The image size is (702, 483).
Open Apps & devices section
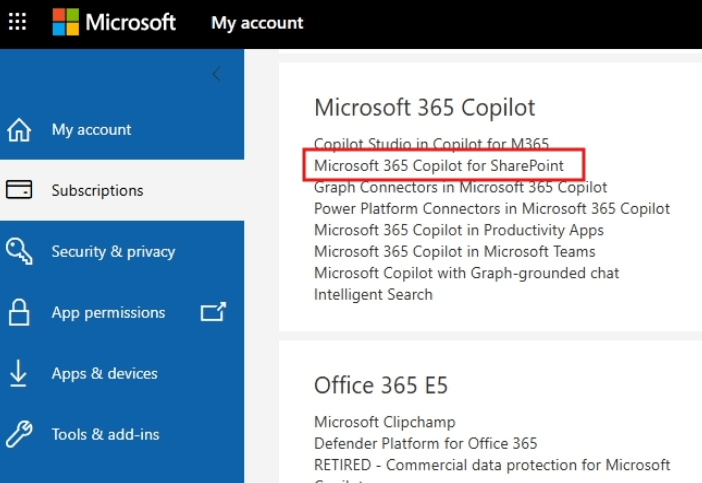coord(104,374)
